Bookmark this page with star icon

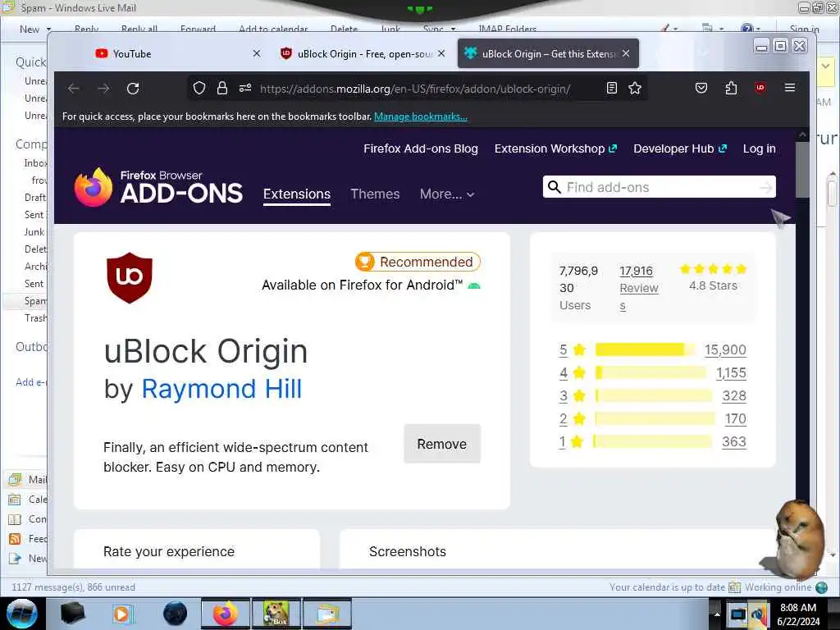[635, 88]
